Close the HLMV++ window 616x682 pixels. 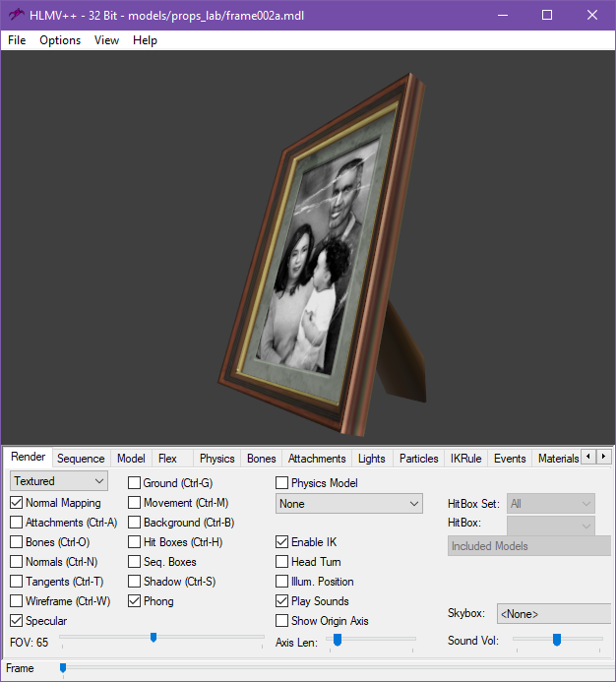[592, 15]
